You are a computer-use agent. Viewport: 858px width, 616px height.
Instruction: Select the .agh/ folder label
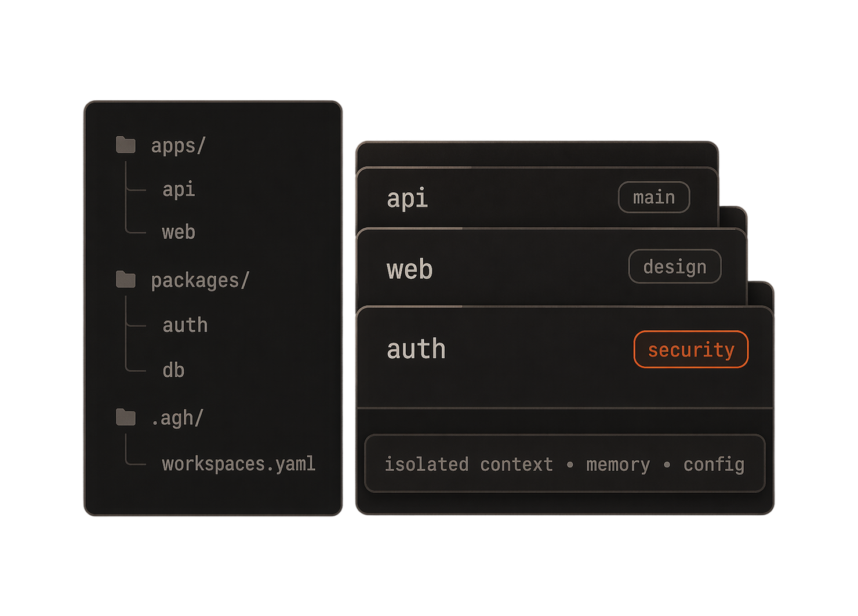177,418
